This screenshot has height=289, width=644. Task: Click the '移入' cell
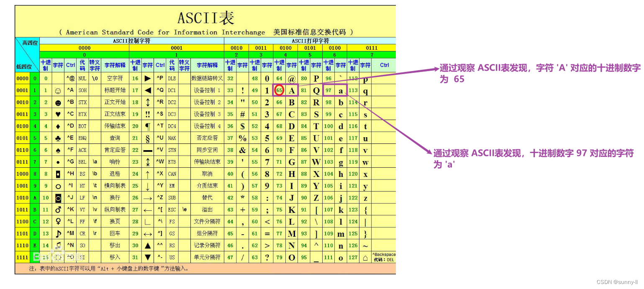(x=115, y=257)
